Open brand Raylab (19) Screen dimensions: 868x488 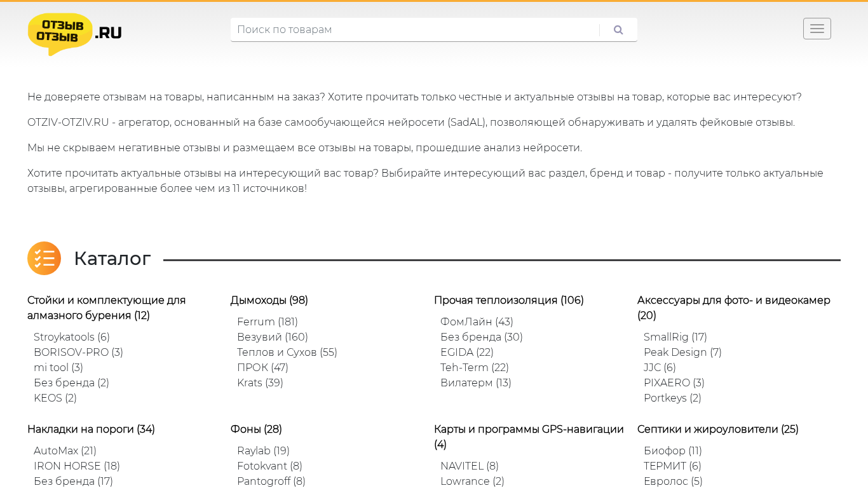[x=263, y=451]
